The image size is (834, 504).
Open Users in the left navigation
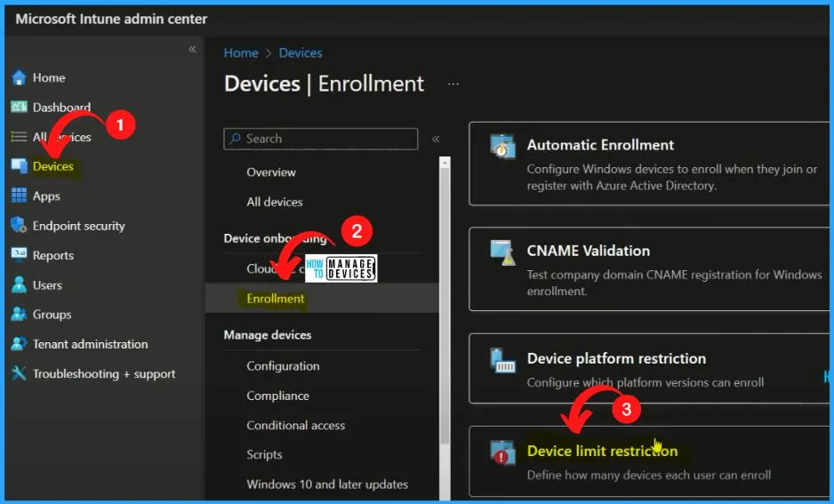(x=47, y=284)
